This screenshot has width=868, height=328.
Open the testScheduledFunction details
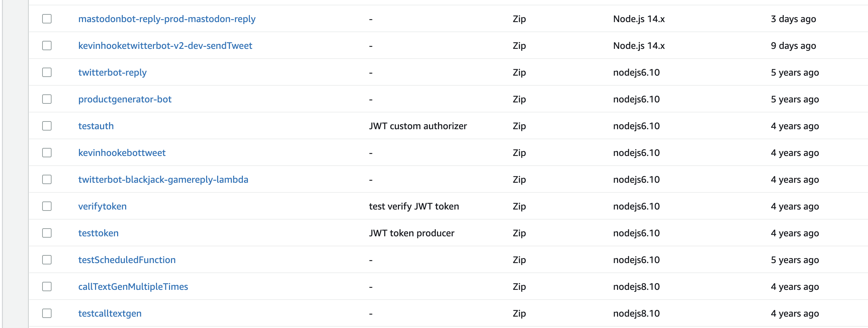pos(127,260)
